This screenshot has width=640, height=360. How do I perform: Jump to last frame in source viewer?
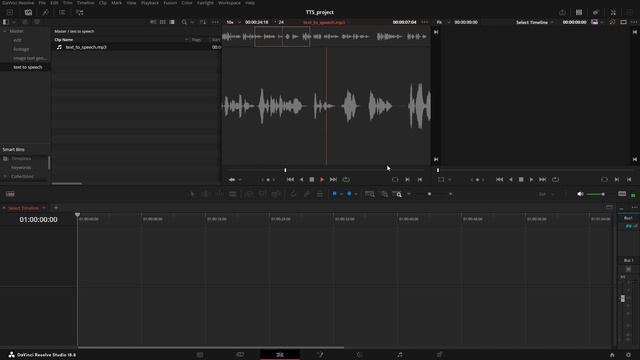click(333, 180)
